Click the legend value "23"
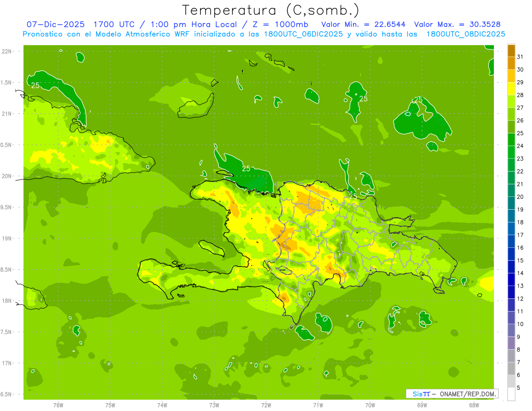532x411 pixels. (520, 159)
